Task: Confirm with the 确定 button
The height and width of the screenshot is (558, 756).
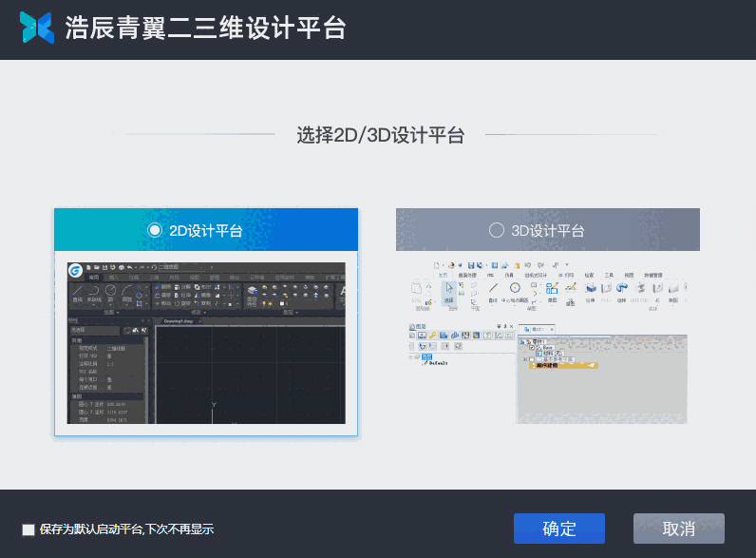Action: point(559,529)
